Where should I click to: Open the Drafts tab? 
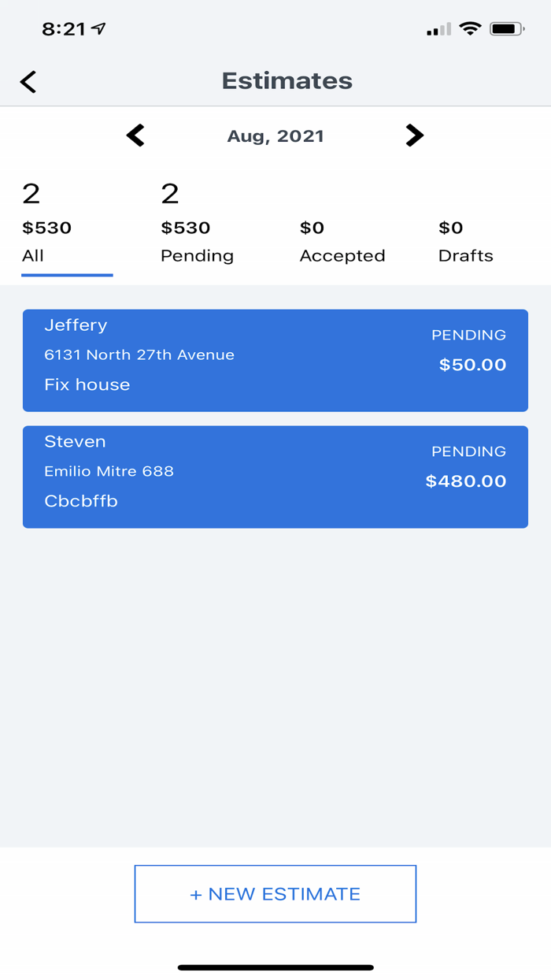[x=466, y=255]
